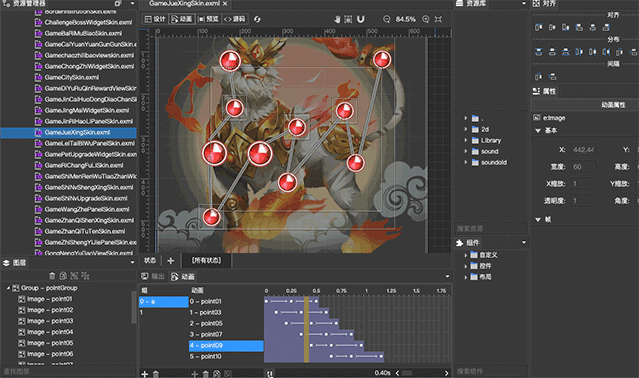Click the fourth distribute icon under 分布
639x378 pixels.
(x=579, y=52)
